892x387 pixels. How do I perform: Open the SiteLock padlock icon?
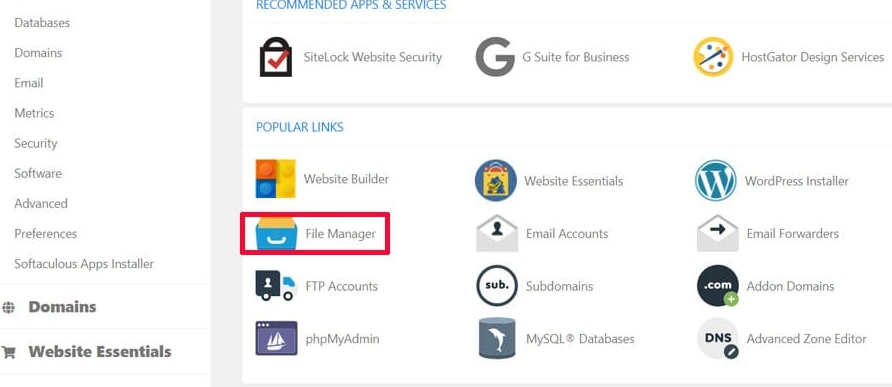coord(276,57)
